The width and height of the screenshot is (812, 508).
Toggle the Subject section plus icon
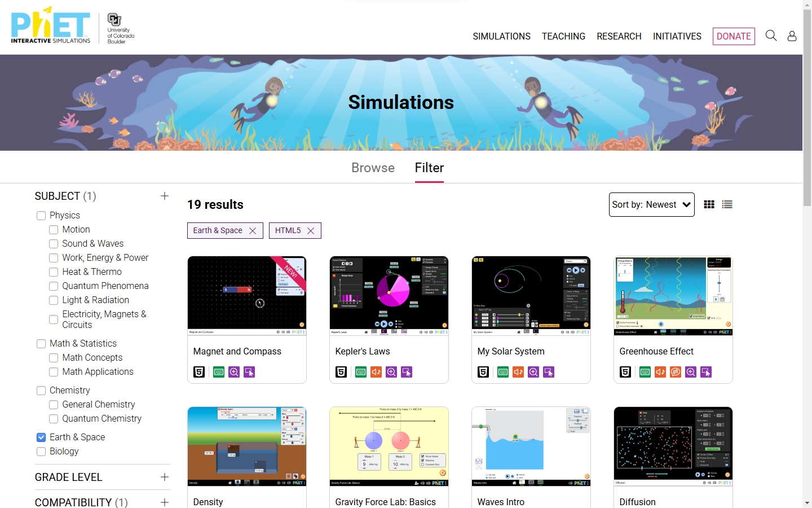click(x=165, y=196)
